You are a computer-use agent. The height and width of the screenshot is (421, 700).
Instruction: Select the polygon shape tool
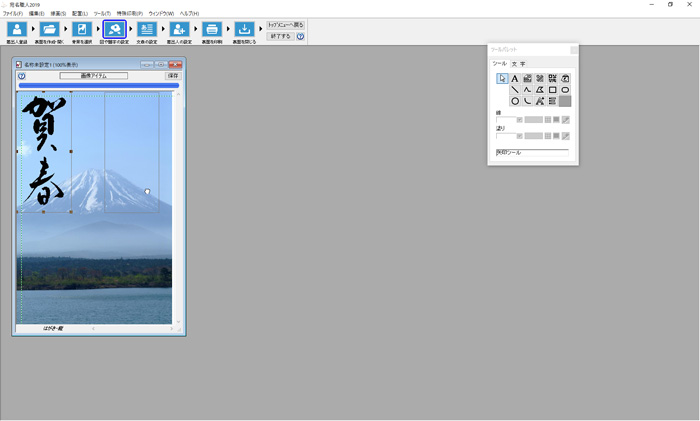pyautogui.click(x=540, y=90)
